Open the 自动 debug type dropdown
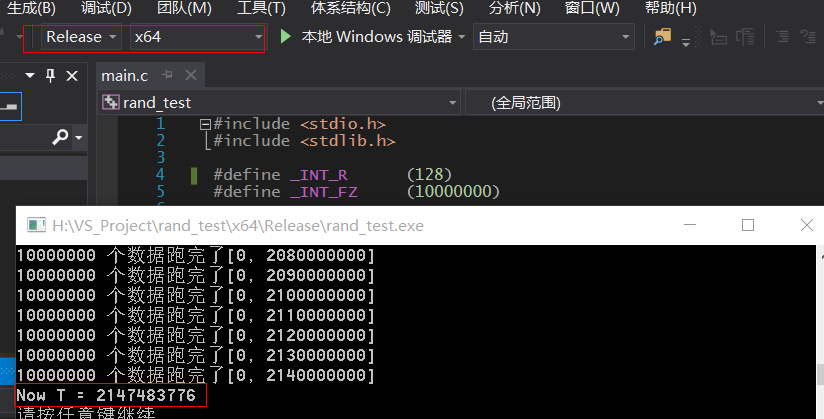This screenshot has width=824, height=419. 553,37
